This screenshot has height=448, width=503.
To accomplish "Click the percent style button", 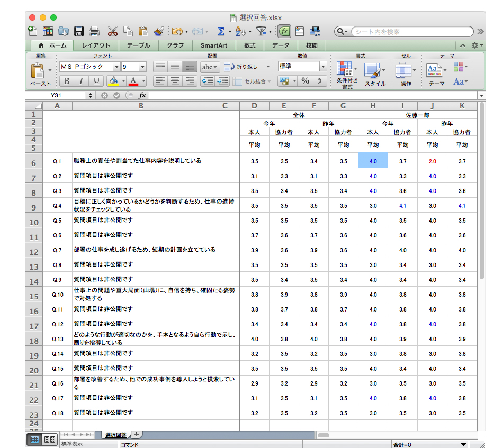I will click(306, 81).
